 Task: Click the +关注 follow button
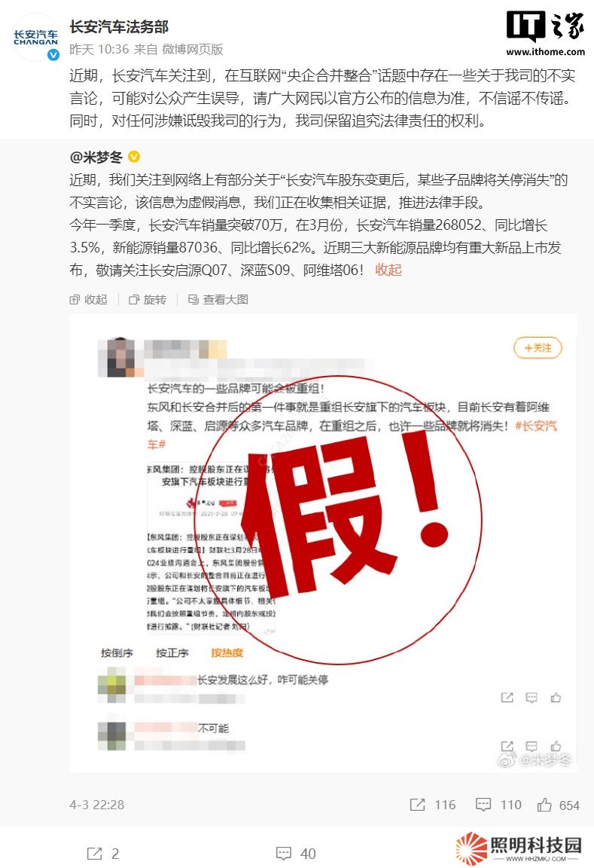[538, 347]
